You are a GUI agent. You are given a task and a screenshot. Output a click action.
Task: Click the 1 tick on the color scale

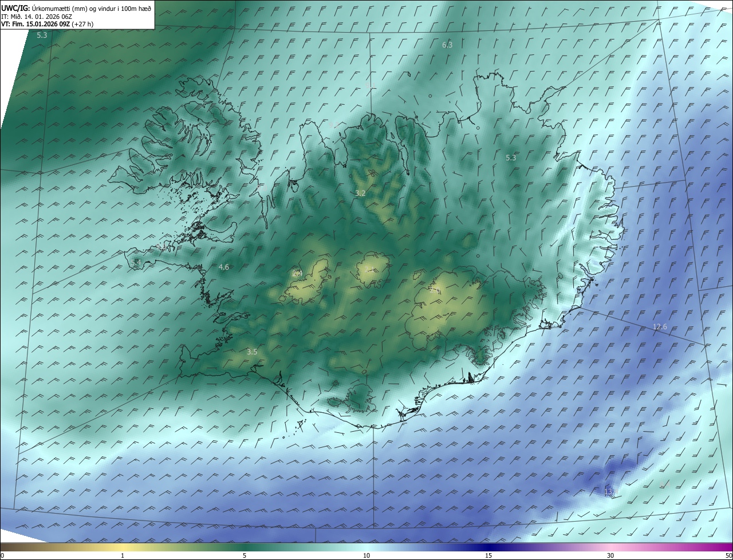[x=123, y=555]
